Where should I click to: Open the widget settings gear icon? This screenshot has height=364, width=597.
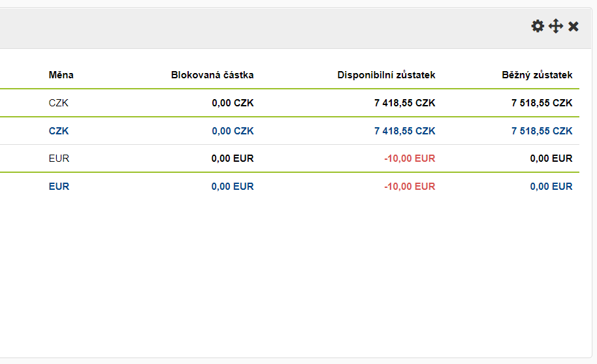pyautogui.click(x=538, y=26)
